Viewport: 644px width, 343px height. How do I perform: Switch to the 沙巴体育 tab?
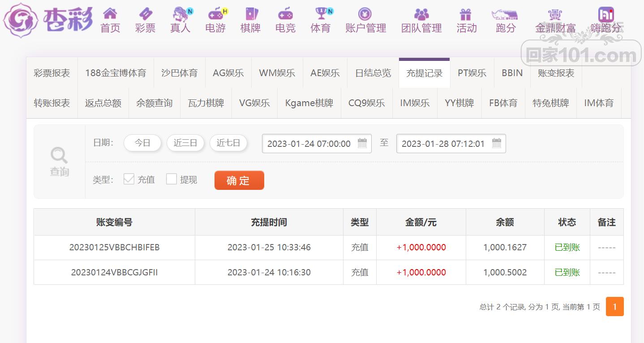[180, 73]
